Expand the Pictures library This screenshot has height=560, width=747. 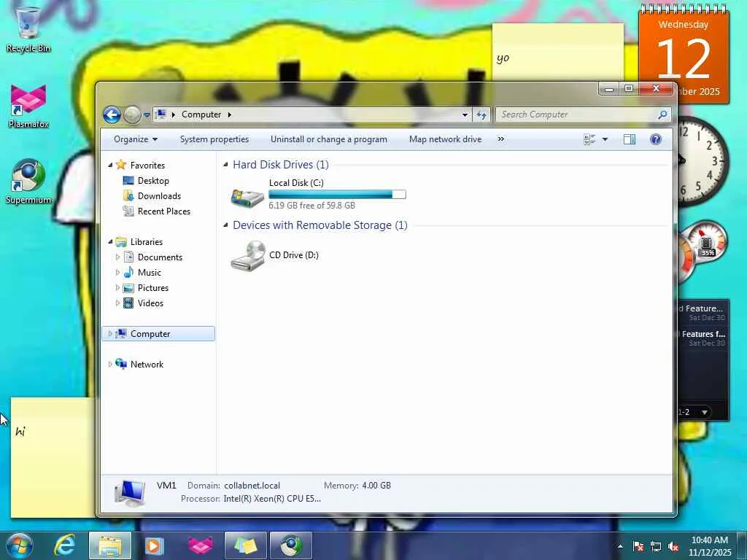coord(117,287)
